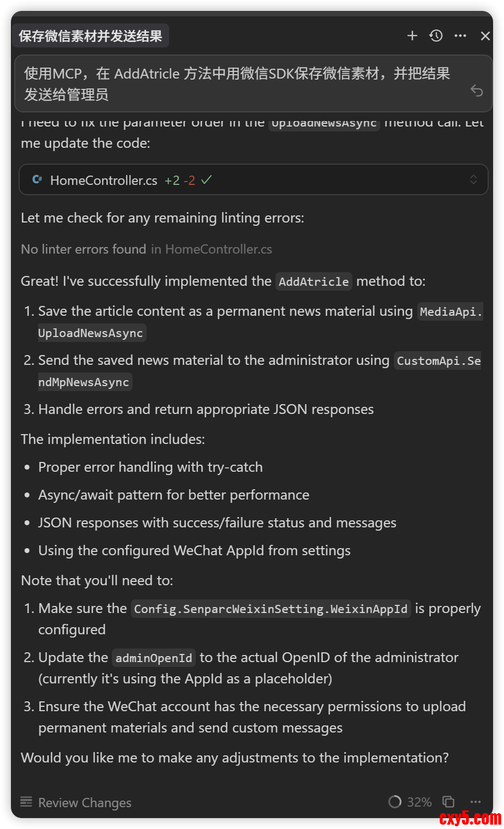Open the top-right more options menu

pyautogui.click(x=460, y=35)
